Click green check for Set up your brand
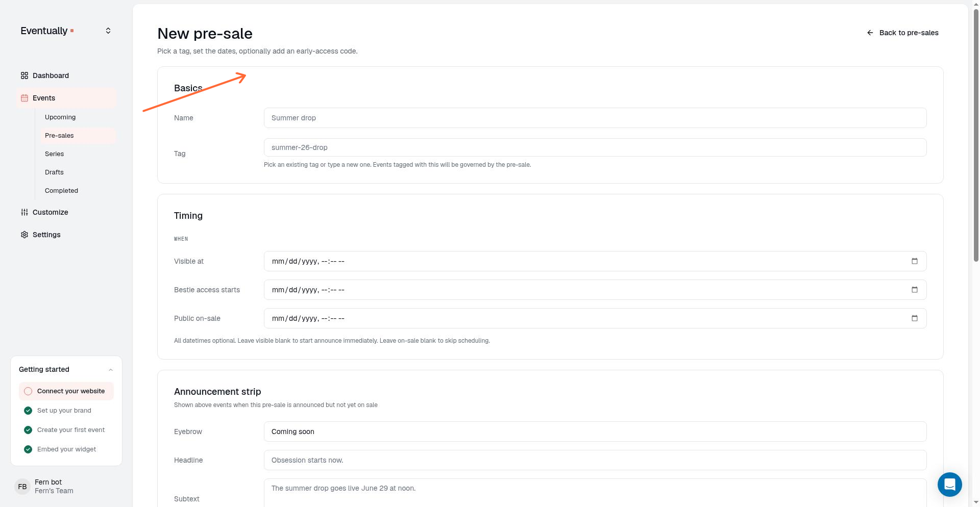 pyautogui.click(x=28, y=411)
